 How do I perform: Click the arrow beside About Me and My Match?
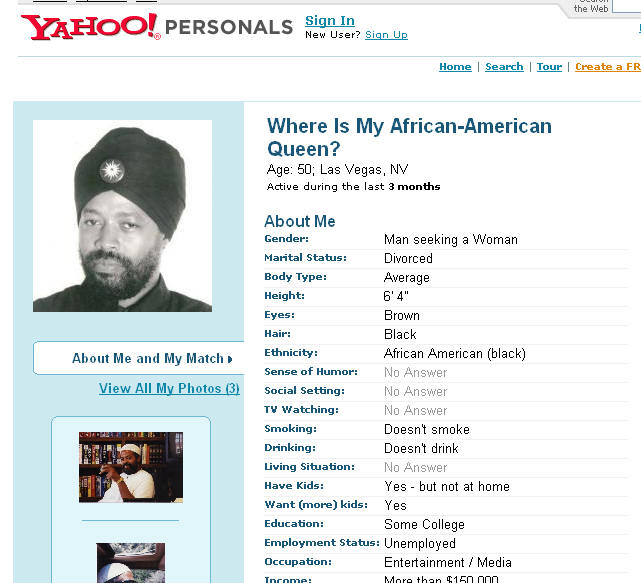point(230,359)
